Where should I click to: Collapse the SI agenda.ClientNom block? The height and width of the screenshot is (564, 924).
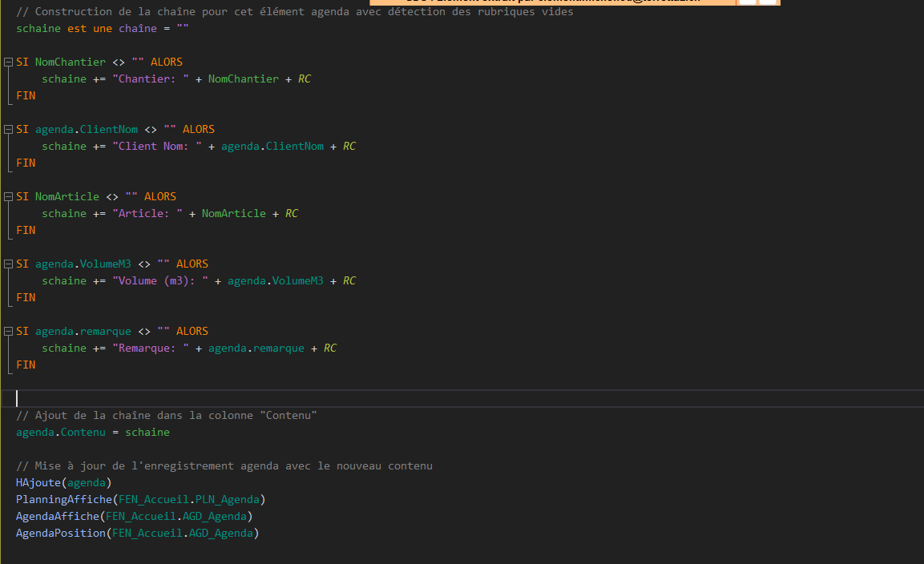(x=8, y=129)
